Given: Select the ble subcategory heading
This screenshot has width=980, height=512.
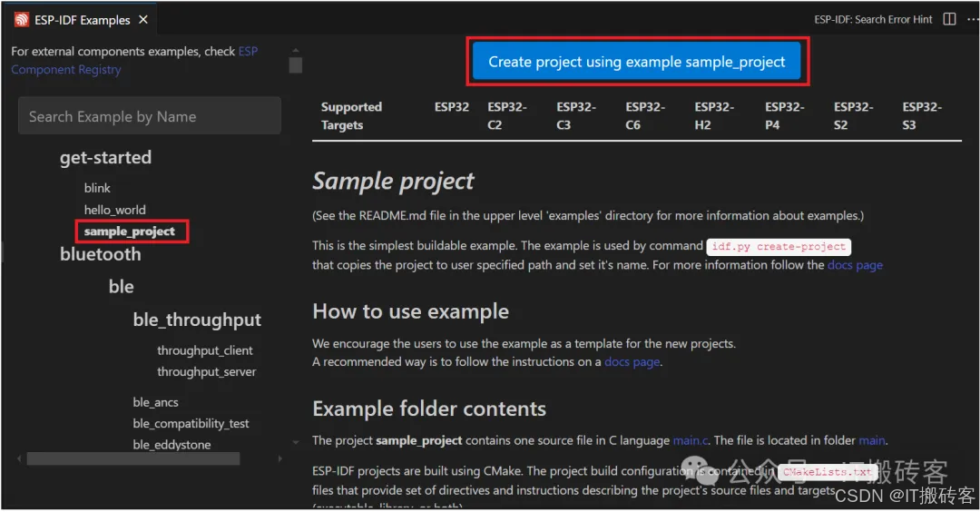Looking at the screenshot, I should point(122,286).
